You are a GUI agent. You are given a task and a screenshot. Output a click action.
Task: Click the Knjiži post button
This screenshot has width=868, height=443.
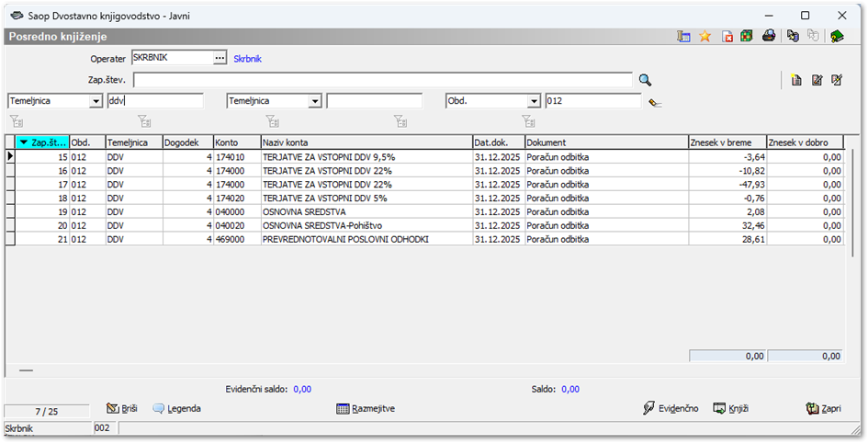pyautogui.click(x=731, y=409)
